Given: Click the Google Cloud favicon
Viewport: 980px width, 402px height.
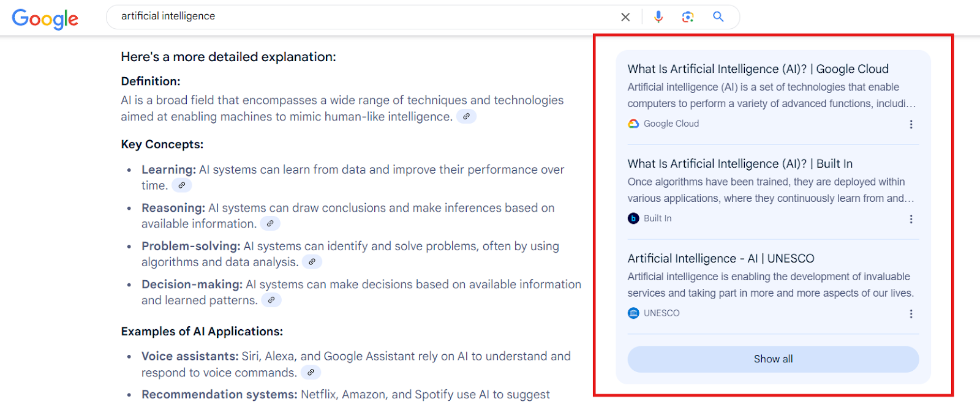Looking at the screenshot, I should tap(633, 124).
